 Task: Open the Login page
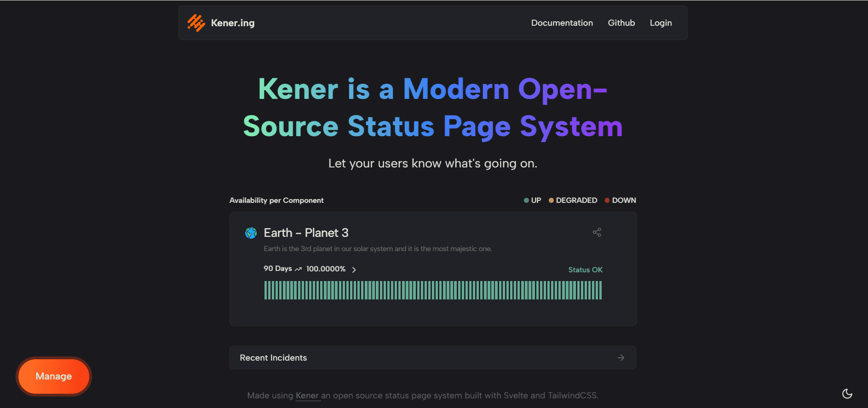[661, 23]
